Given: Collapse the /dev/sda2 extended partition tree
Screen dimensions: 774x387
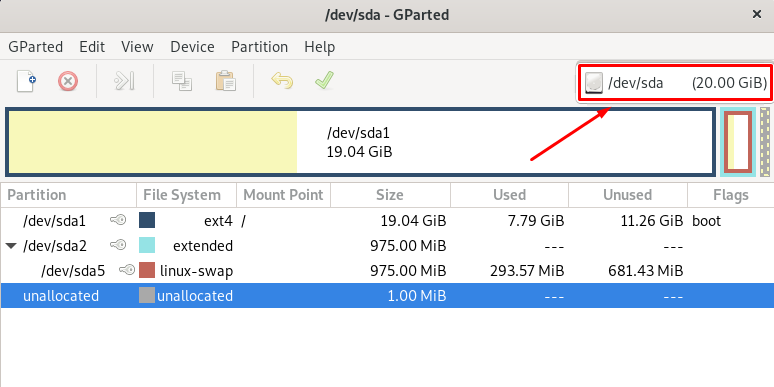Looking at the screenshot, I should 11,245.
